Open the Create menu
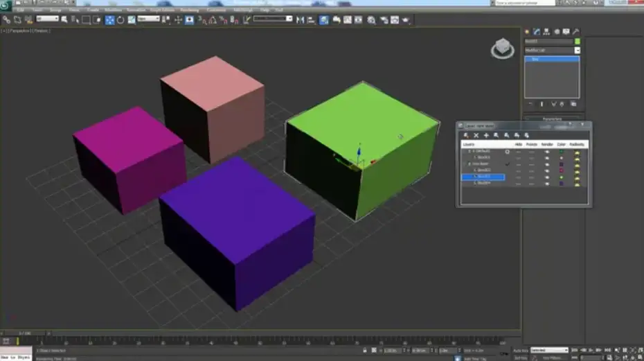This screenshot has width=644, height=361. [93, 10]
